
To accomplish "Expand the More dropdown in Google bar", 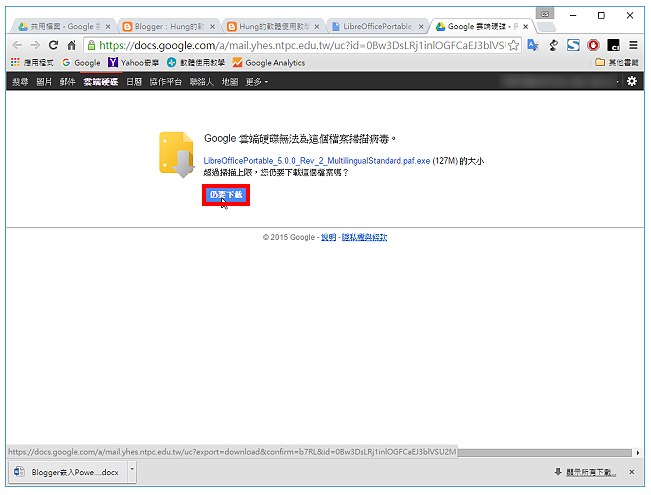I will click(257, 82).
